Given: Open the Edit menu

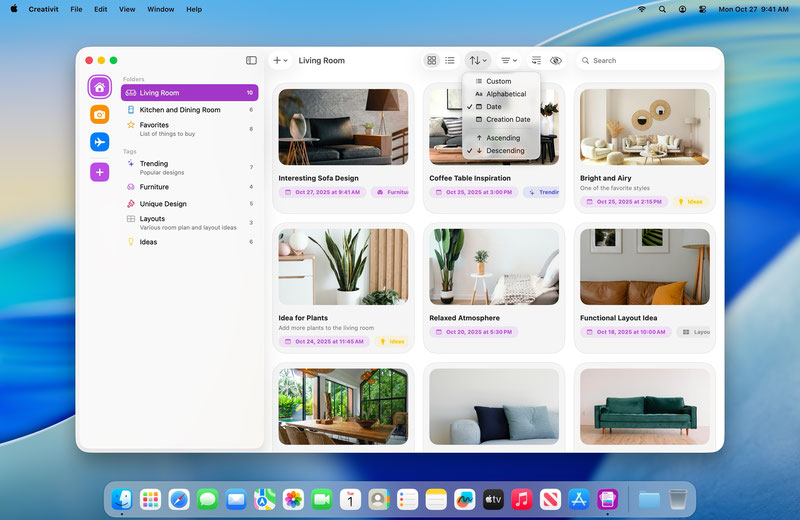Looking at the screenshot, I should [x=101, y=9].
